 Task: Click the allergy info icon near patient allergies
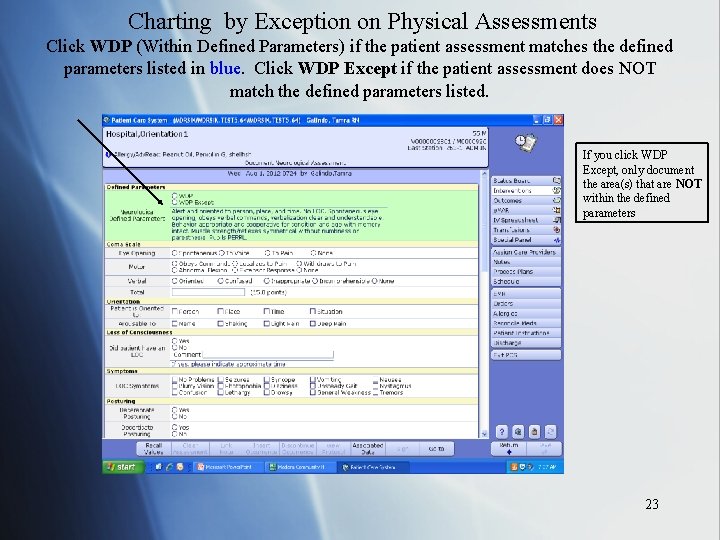(x=108, y=155)
